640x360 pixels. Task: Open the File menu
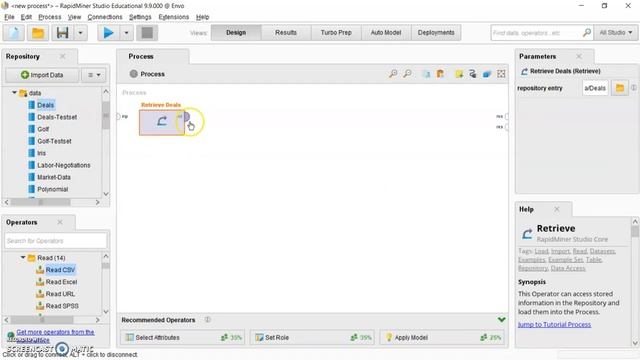[x=9, y=17]
